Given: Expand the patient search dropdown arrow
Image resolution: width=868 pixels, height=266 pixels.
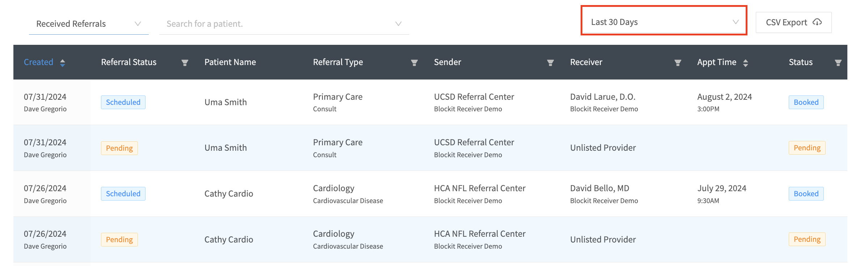Looking at the screenshot, I should pyautogui.click(x=399, y=24).
